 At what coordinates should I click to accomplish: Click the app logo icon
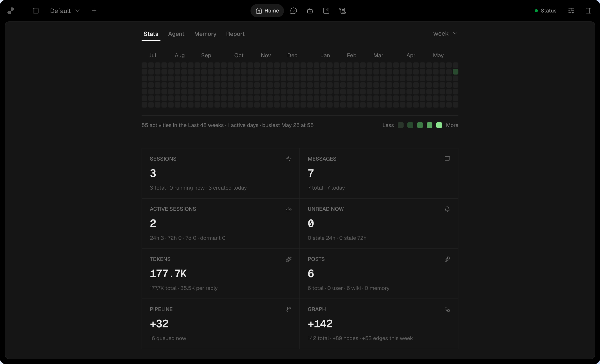pos(11,11)
